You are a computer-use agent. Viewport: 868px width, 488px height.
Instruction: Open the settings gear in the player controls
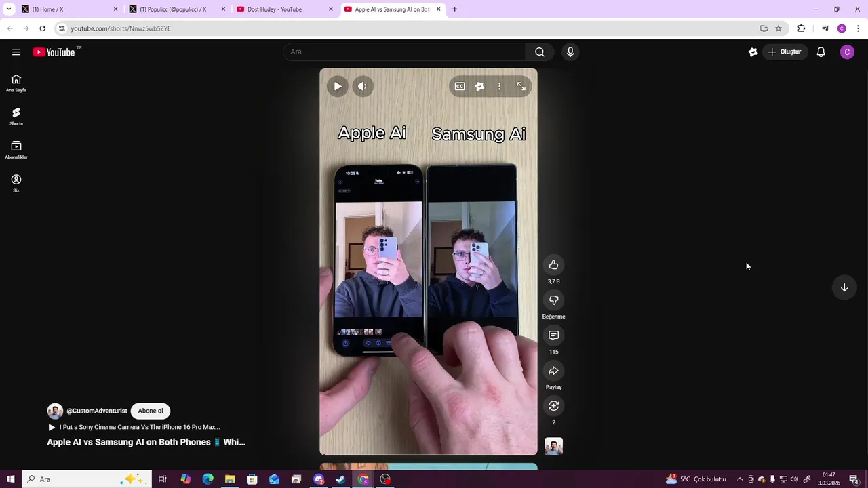click(479, 86)
